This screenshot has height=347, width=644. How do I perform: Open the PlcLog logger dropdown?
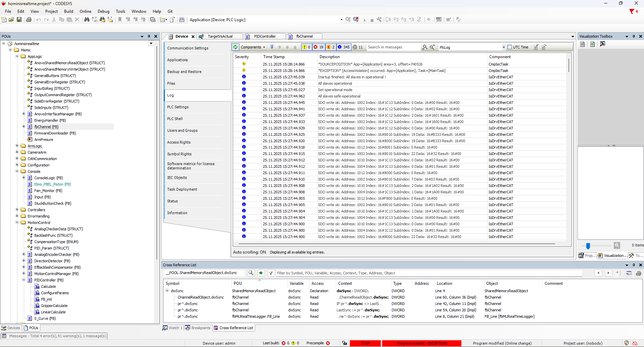pos(503,47)
